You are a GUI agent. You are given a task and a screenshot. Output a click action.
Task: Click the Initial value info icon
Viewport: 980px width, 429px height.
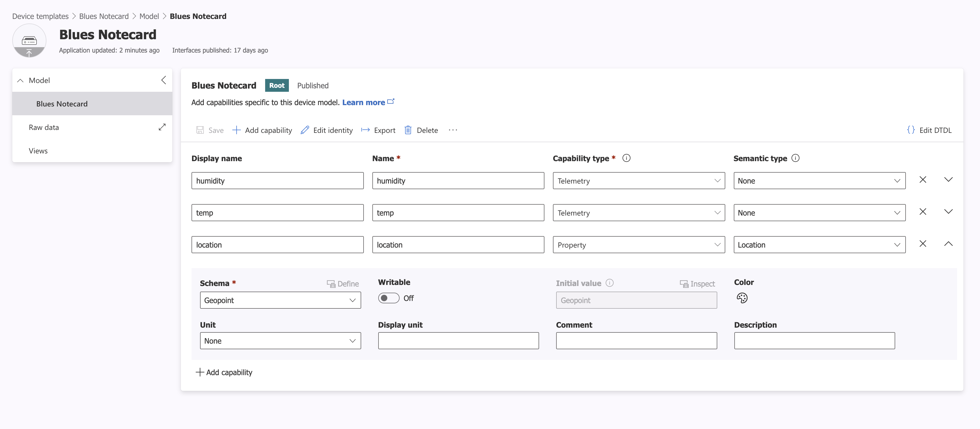[609, 283]
